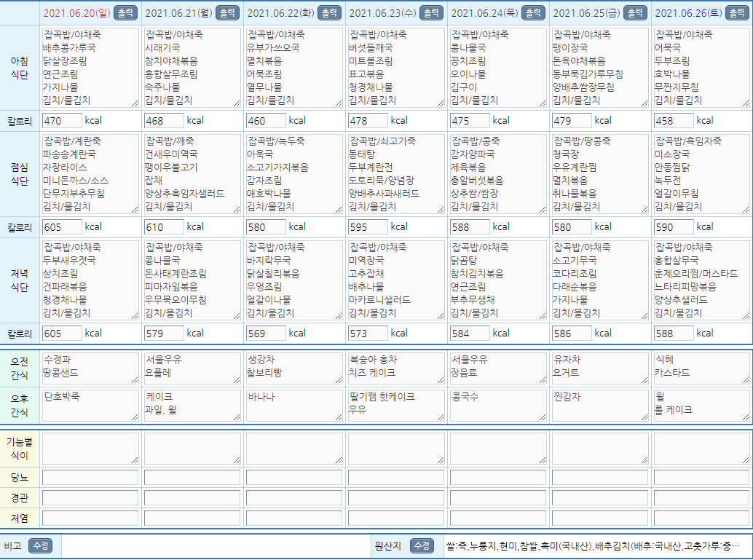
Task: Edit Sunday dinner menu with 두부새우젓국
Action: click(90, 280)
